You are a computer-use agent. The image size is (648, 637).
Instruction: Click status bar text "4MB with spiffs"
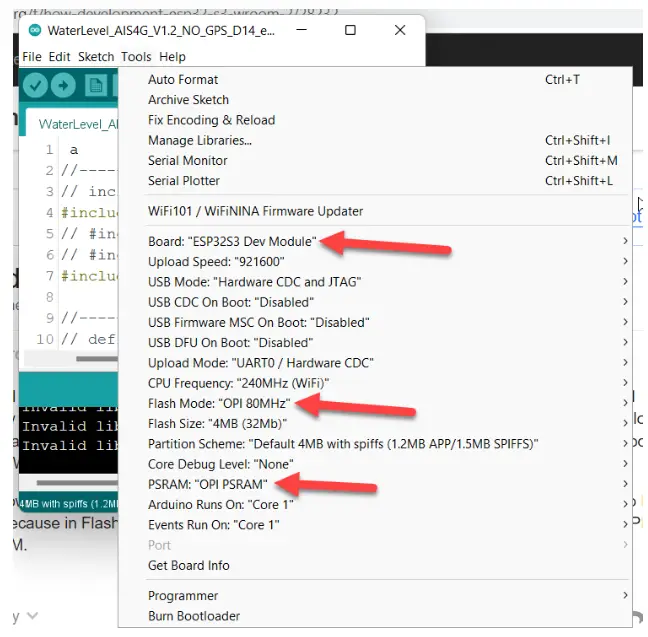click(x=68, y=504)
